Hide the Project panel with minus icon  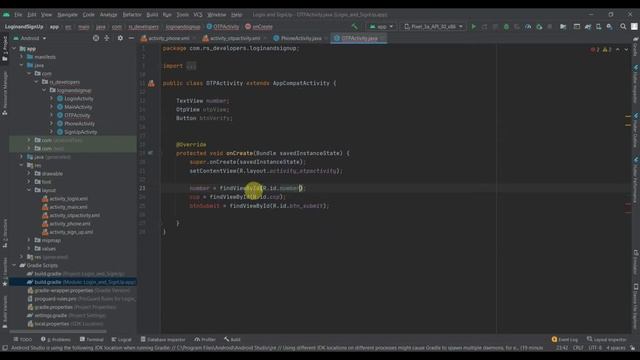(x=131, y=38)
